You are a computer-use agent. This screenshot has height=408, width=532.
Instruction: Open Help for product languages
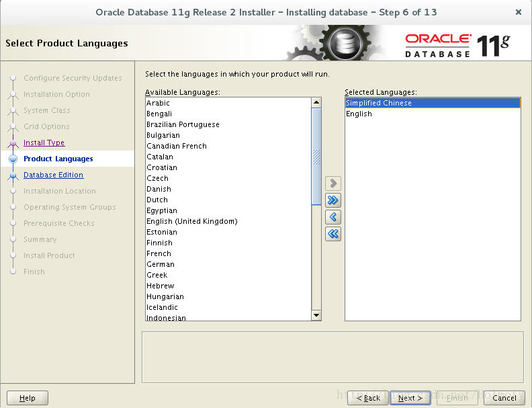pyautogui.click(x=28, y=398)
